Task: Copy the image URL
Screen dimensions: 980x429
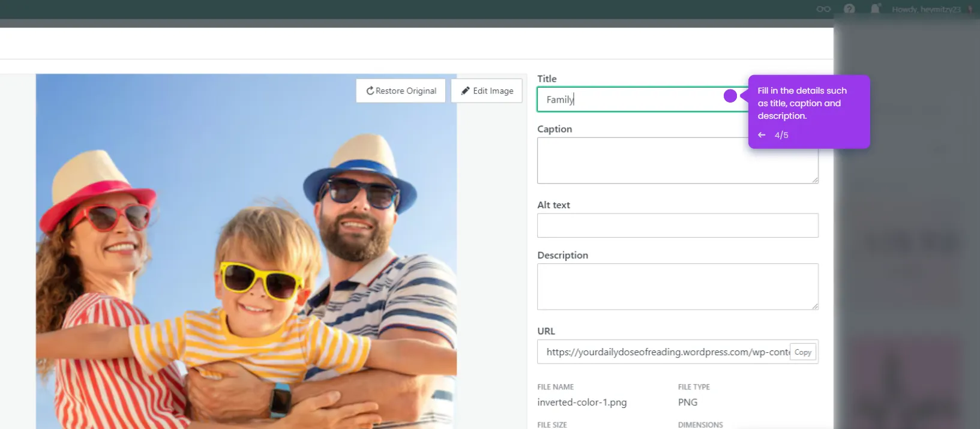Action: point(803,352)
